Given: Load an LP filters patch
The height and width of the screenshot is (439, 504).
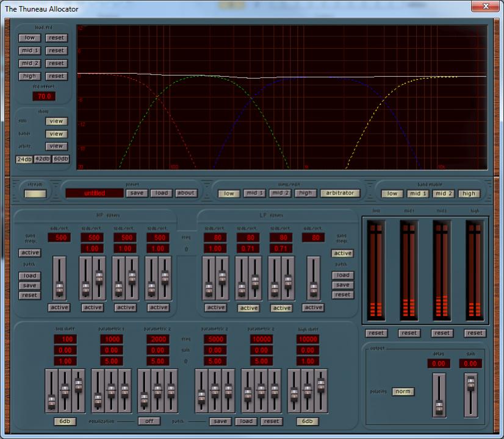Looking at the screenshot, I should pos(343,275).
